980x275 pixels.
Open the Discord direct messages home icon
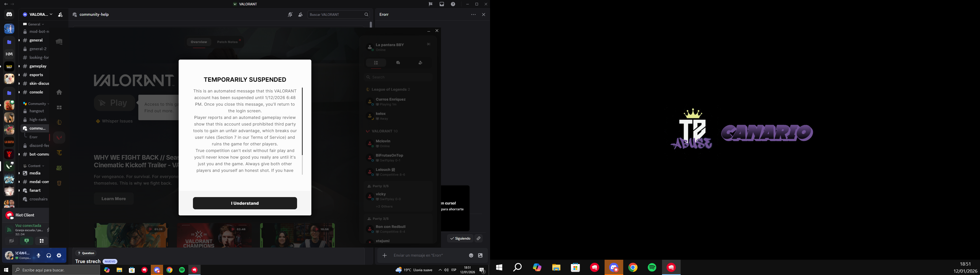coord(9,15)
